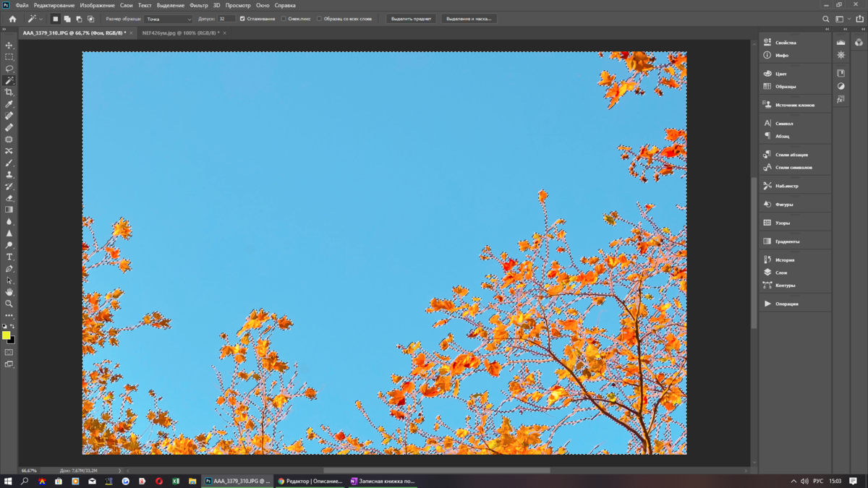Open status bar info arrow

[119, 471]
